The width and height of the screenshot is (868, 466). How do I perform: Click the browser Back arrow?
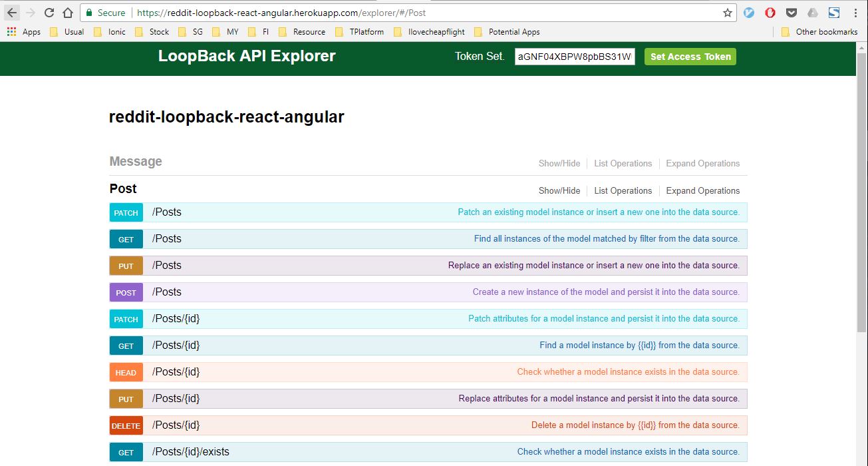click(x=12, y=13)
